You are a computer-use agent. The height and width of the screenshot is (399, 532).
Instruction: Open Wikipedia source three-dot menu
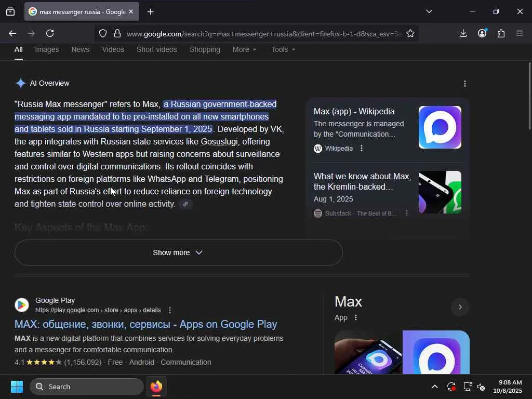[x=362, y=148]
